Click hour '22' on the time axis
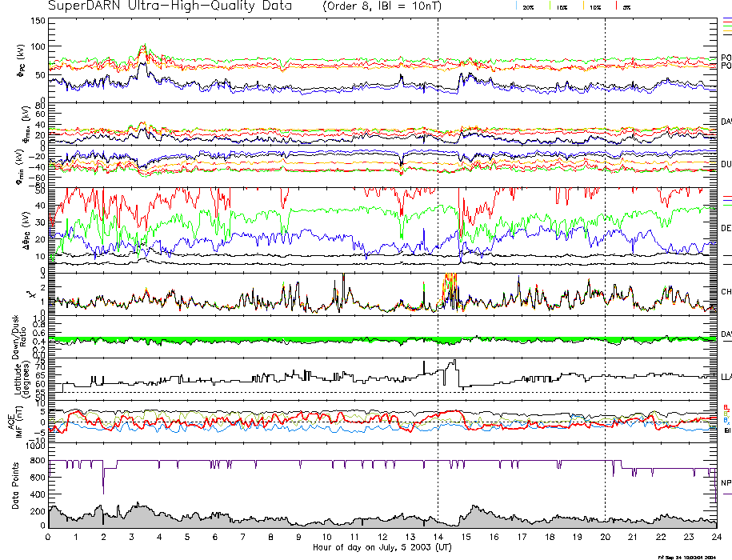This screenshot has height=560, width=732. pyautogui.click(x=661, y=537)
